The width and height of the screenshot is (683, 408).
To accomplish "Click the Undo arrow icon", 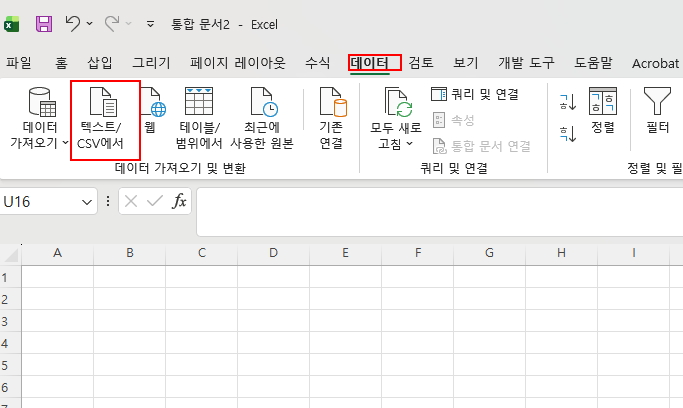I will [x=73, y=22].
